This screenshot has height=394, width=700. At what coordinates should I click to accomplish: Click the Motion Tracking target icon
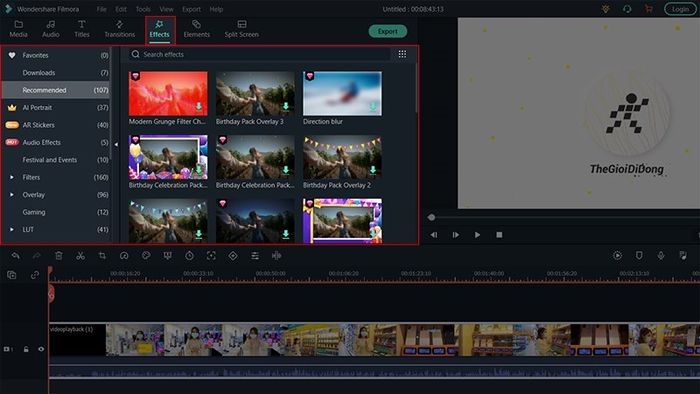pyautogui.click(x=211, y=256)
